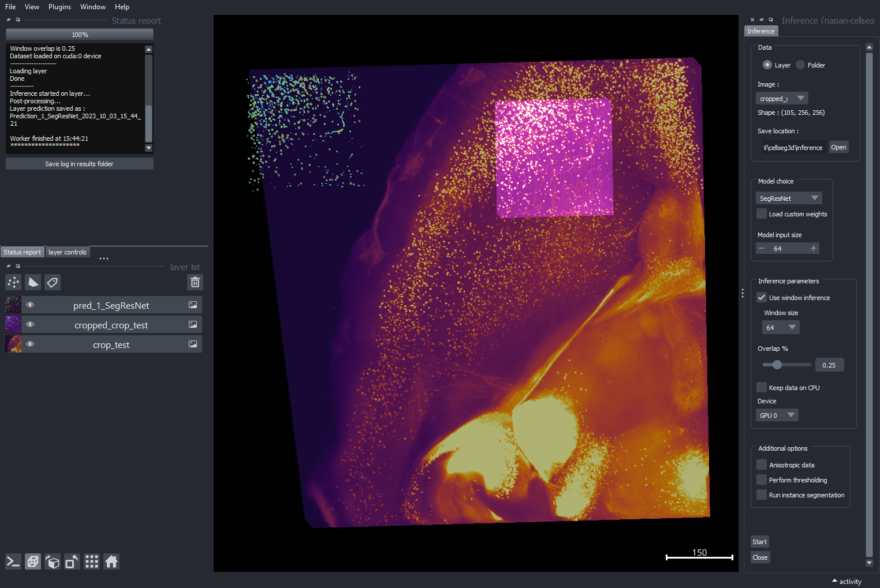880x588 pixels.
Task: Hide the cropped_crop_test layer
Action: coord(30,324)
